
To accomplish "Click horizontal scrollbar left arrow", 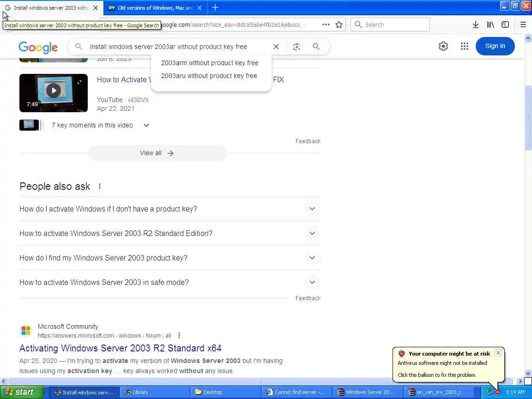I will pyautogui.click(x=3, y=381).
